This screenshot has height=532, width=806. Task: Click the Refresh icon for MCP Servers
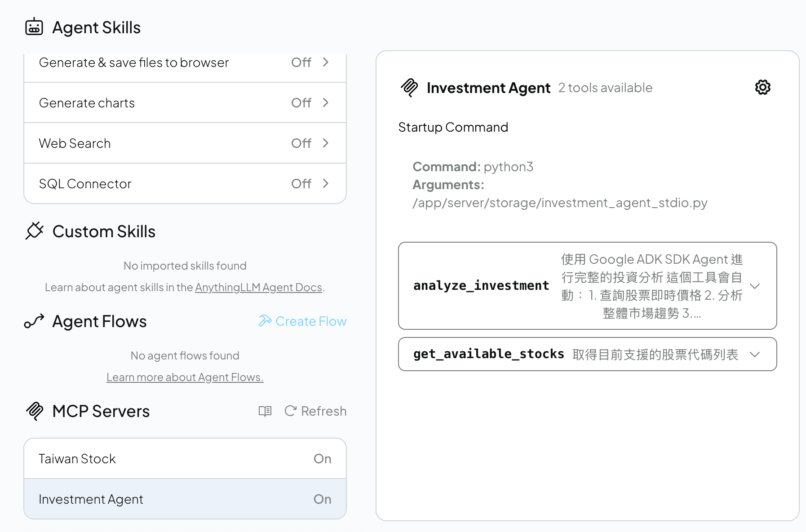pyautogui.click(x=290, y=411)
